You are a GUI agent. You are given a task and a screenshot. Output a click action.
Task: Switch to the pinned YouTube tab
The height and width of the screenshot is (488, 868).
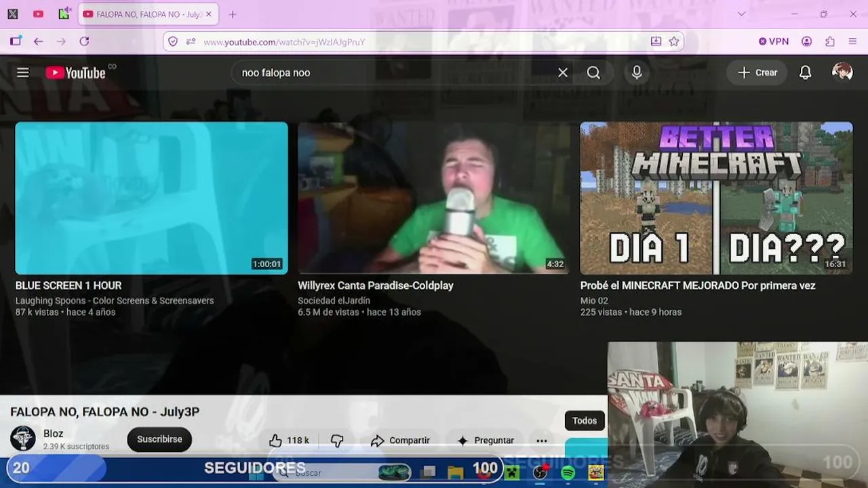38,14
